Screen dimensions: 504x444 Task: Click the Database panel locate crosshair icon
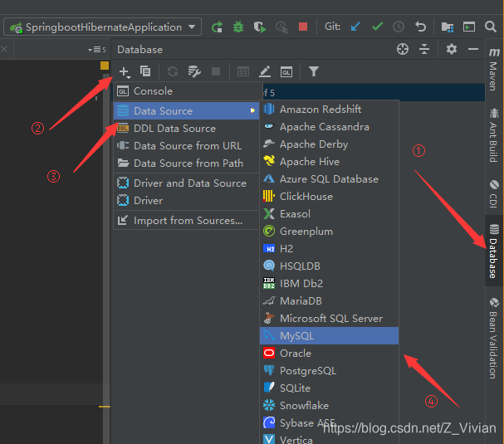coord(403,49)
